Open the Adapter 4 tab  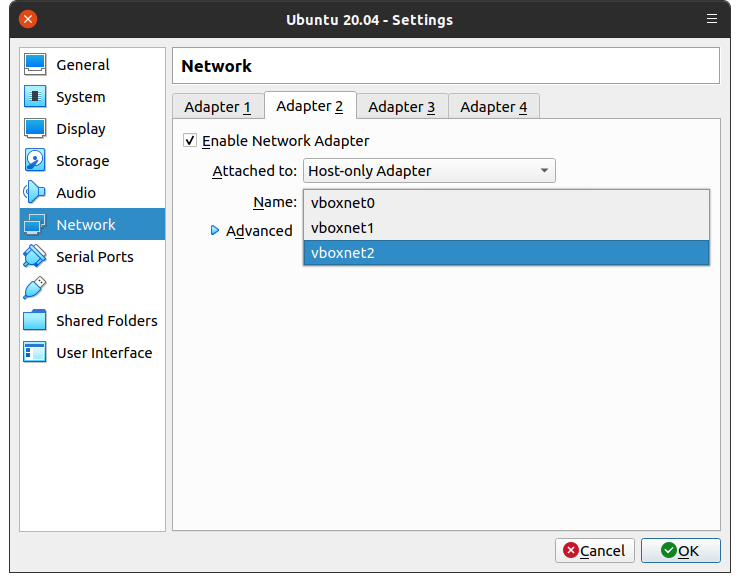pos(493,107)
